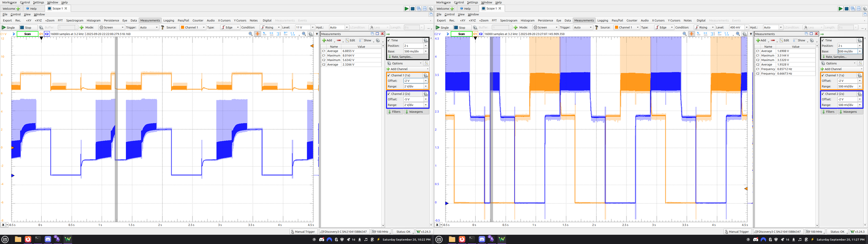Click the WaveForms taskbar icon in the 10:22 PM taskbar
The image size is (868, 244).
coord(68,239)
